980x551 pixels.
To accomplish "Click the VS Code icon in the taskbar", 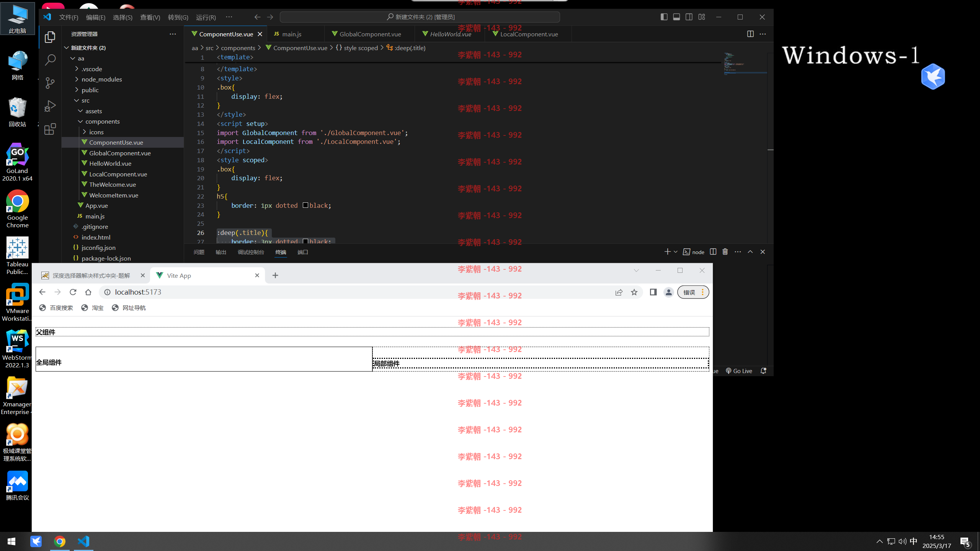I will tap(83, 541).
